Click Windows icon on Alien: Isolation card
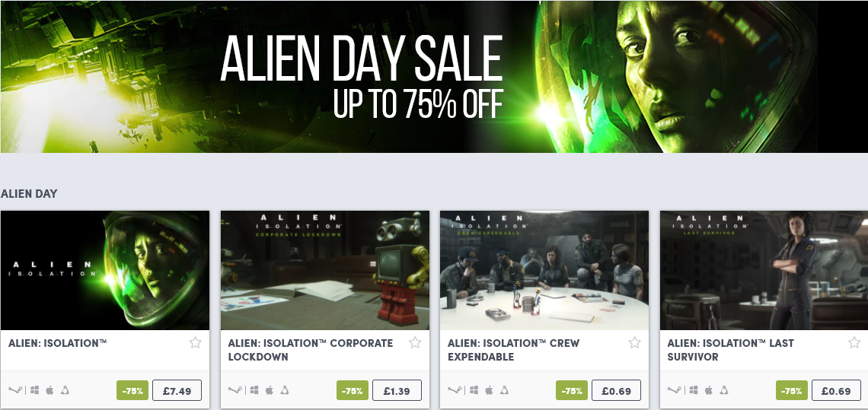 [x=34, y=390]
